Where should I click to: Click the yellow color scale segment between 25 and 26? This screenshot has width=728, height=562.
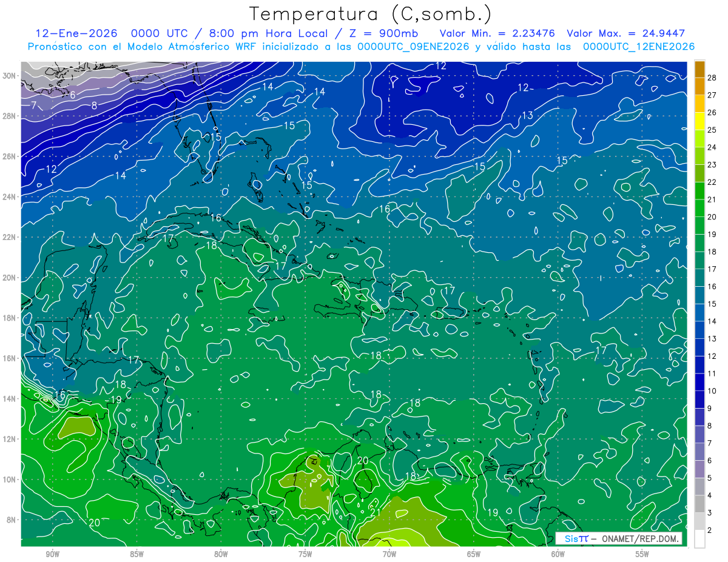[x=699, y=121]
